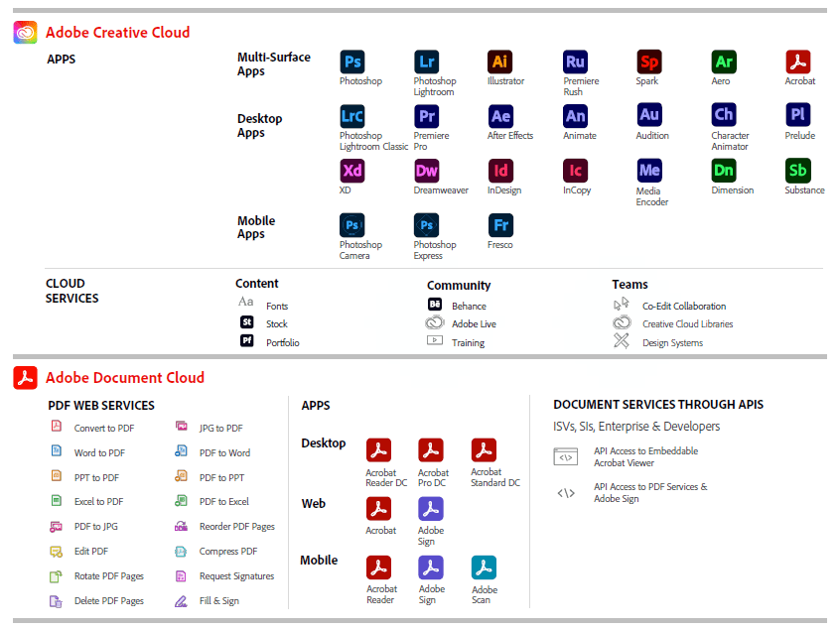Select the XD app icon

[352, 171]
